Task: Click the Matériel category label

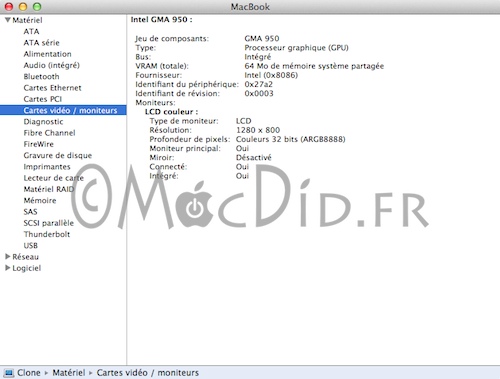Action: click(x=27, y=20)
